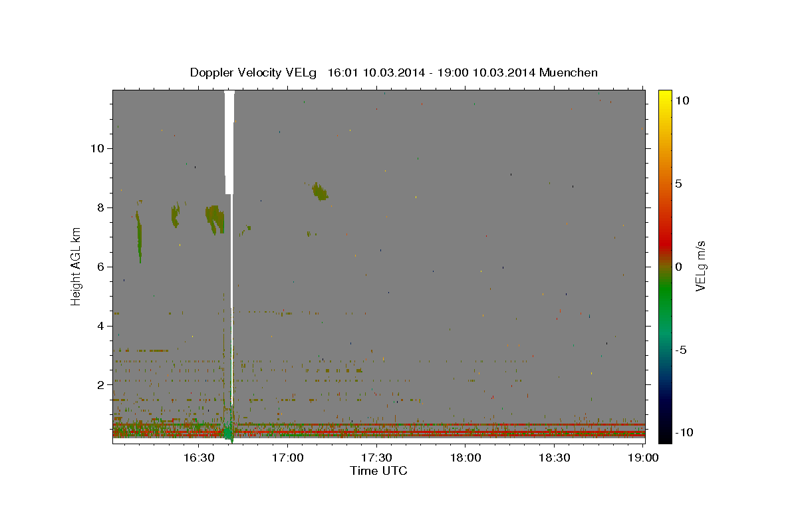
Task: Click the colorbar value 5 label
Action: 678,184
